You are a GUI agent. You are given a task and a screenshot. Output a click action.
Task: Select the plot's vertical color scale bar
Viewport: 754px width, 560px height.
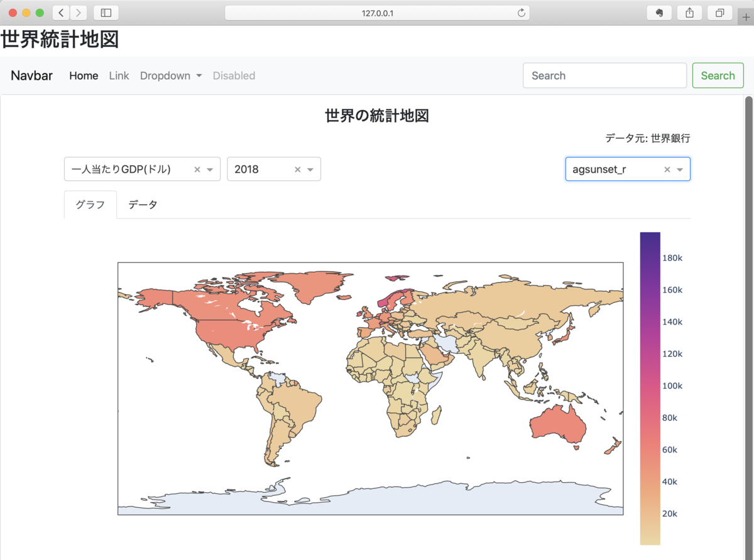pyautogui.click(x=650, y=389)
